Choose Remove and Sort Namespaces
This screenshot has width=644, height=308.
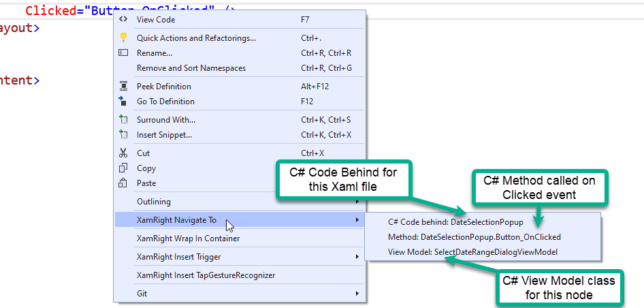pos(239,68)
